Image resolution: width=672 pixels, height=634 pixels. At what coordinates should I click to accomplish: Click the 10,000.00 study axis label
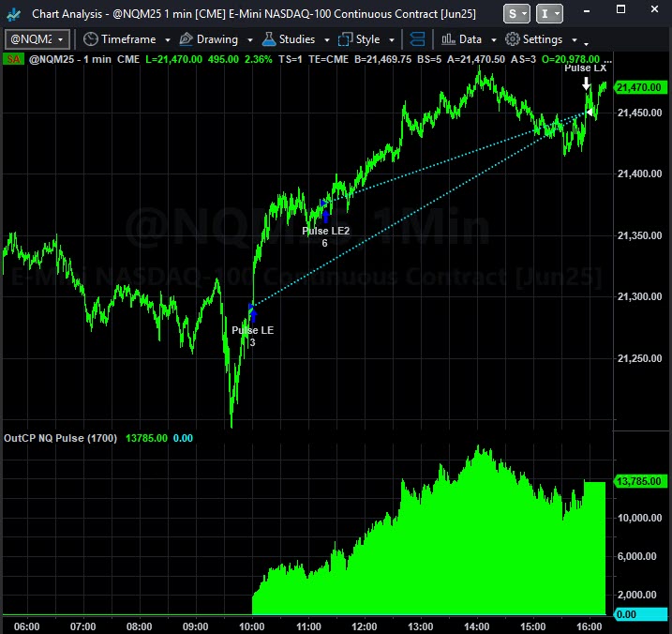639,518
